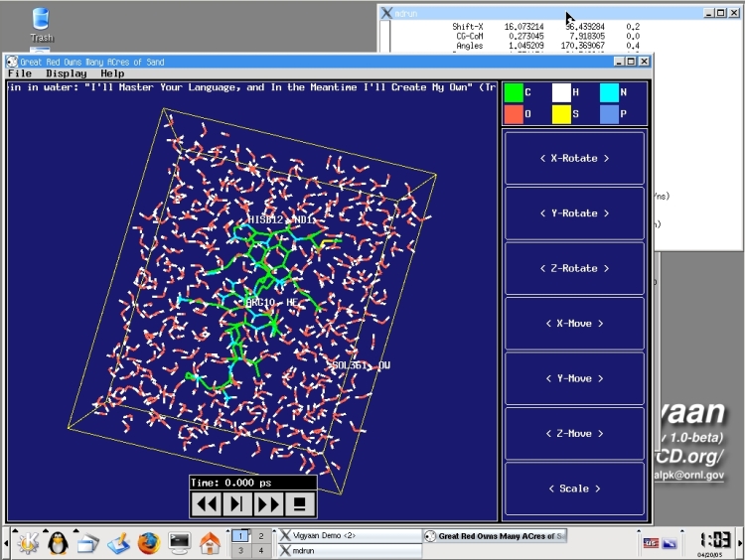The width and height of the screenshot is (745, 560).
Task: Open the Display menu
Action: tap(66, 73)
